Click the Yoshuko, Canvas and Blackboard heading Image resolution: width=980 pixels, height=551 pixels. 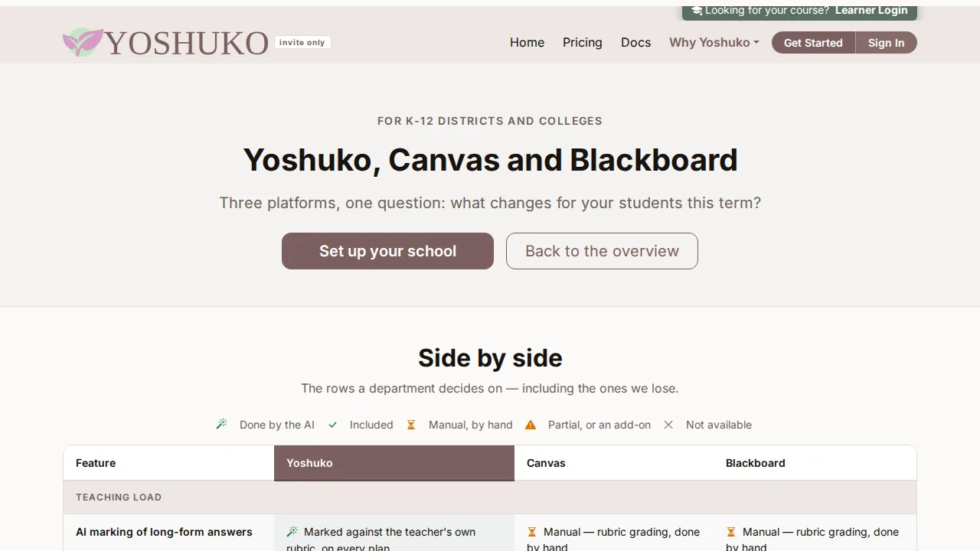tap(490, 160)
